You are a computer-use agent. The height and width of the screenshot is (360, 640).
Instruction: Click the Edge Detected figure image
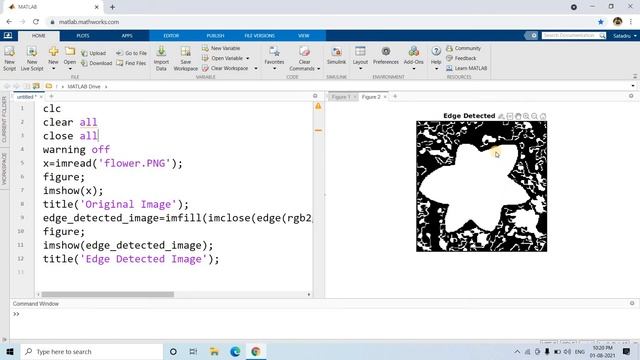482,186
